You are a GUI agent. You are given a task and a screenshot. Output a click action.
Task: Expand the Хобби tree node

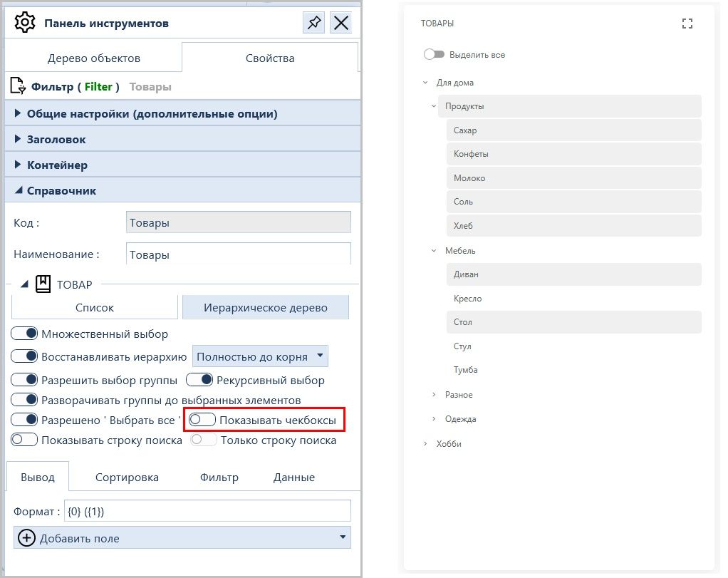425,444
